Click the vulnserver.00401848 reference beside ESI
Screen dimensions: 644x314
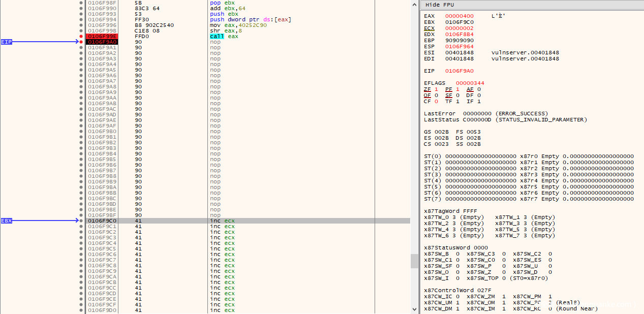[525, 52]
